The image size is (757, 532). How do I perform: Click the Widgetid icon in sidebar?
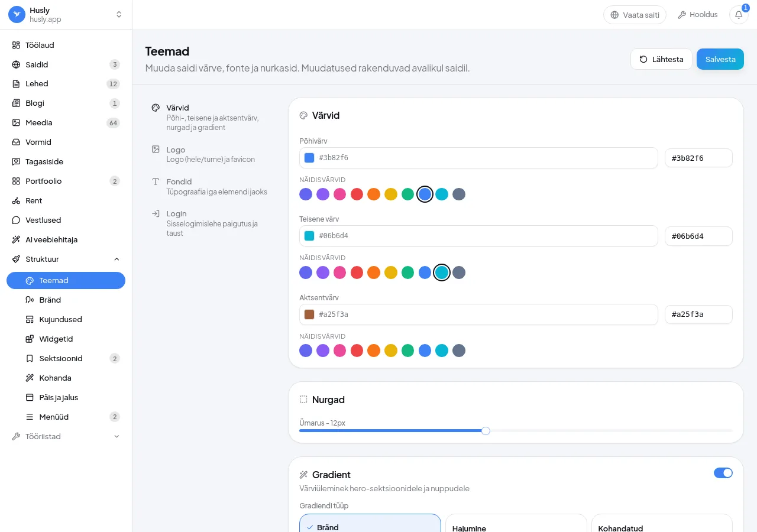click(30, 339)
